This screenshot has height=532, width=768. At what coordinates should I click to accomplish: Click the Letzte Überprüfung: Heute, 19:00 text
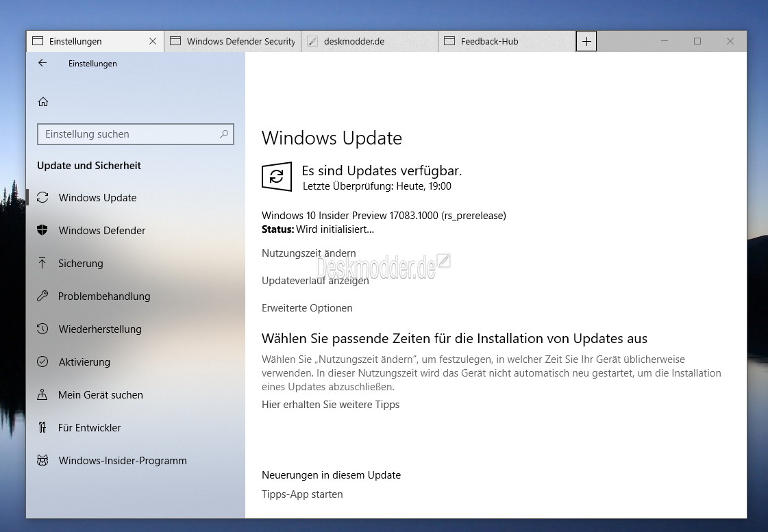(377, 186)
